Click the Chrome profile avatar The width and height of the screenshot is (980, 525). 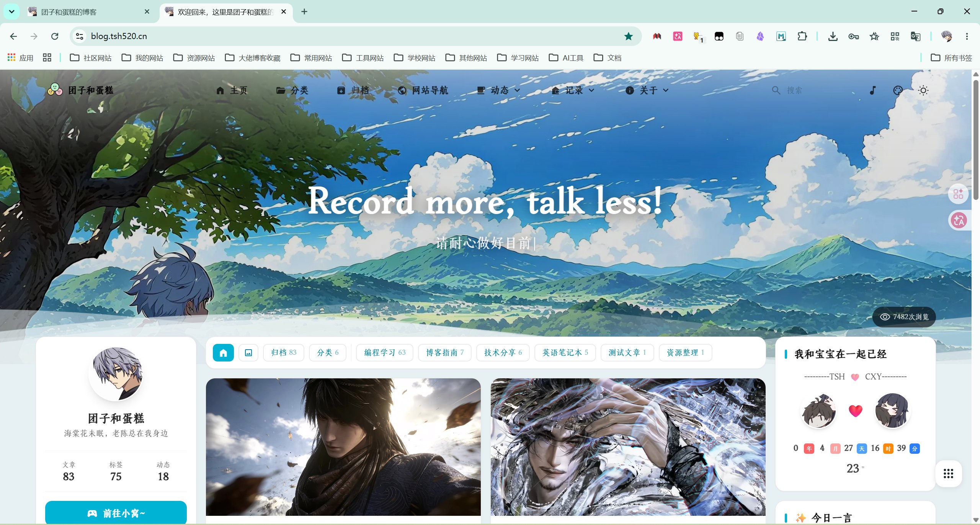coord(946,36)
